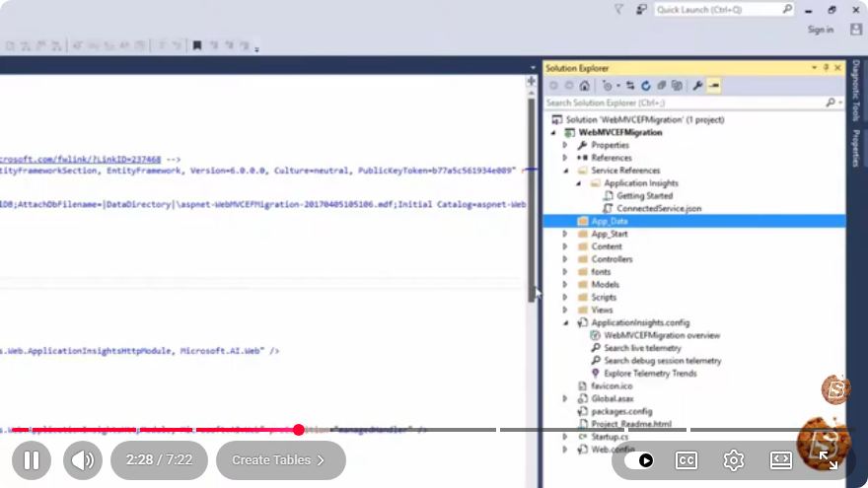The image size is (868, 488).
Task: Select the Content folder
Action: (607, 246)
